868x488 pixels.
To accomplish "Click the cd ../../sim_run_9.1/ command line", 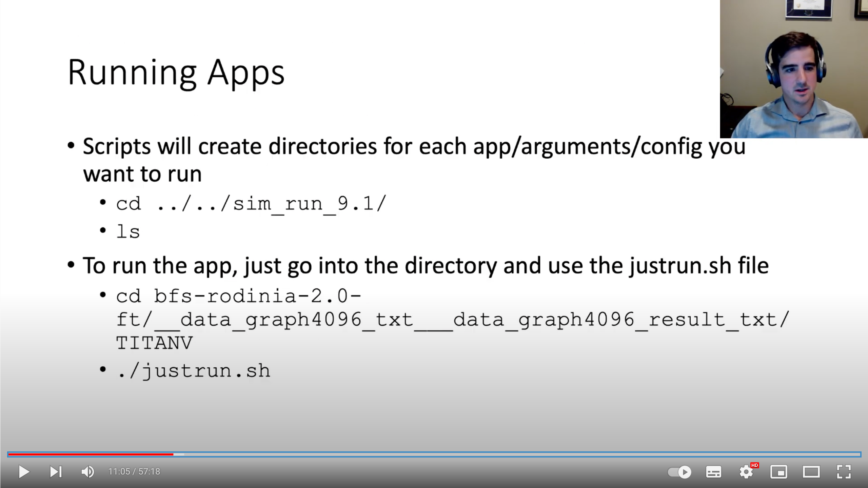I will pos(251,203).
